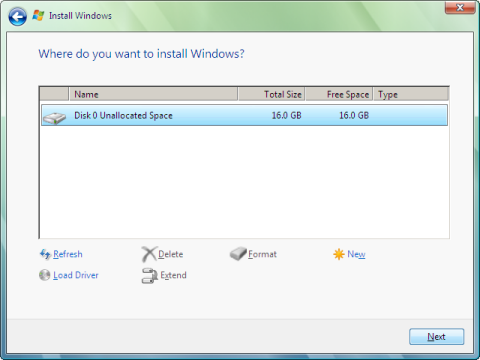Click the Refresh arrows icon
This screenshot has height=360, width=480.
click(45, 254)
